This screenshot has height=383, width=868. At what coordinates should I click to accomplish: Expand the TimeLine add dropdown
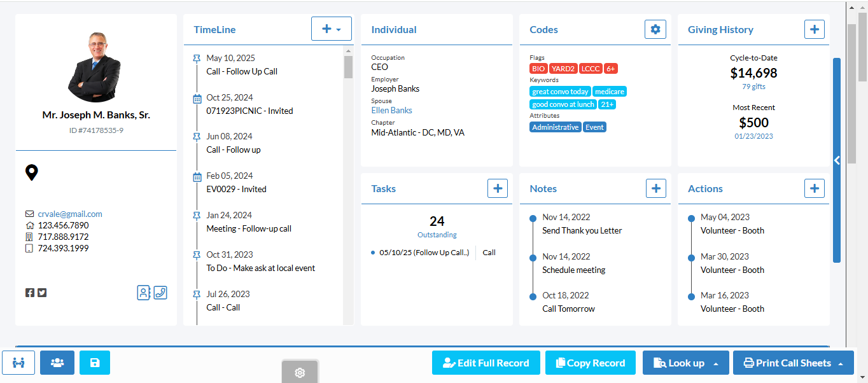(x=332, y=29)
